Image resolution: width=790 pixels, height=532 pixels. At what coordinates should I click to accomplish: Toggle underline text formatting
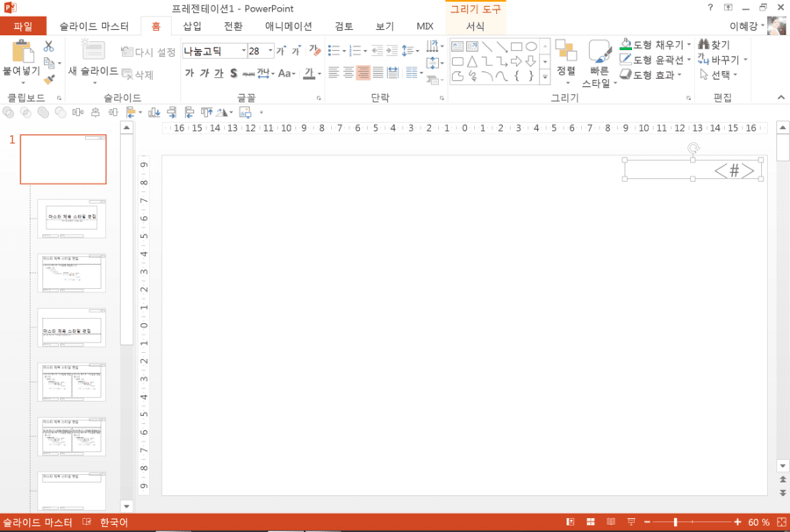click(219, 74)
